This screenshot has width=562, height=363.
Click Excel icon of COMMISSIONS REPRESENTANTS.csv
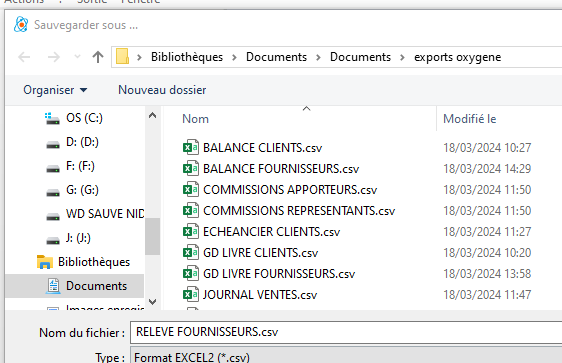[191, 210]
